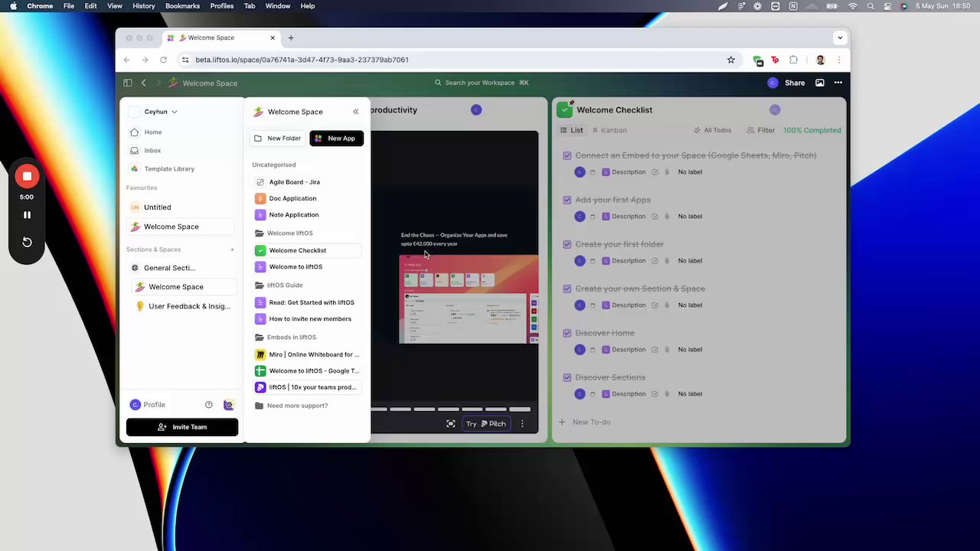This screenshot has width=980, height=551.
Task: Add a new section with the plus icon
Action: point(232,249)
